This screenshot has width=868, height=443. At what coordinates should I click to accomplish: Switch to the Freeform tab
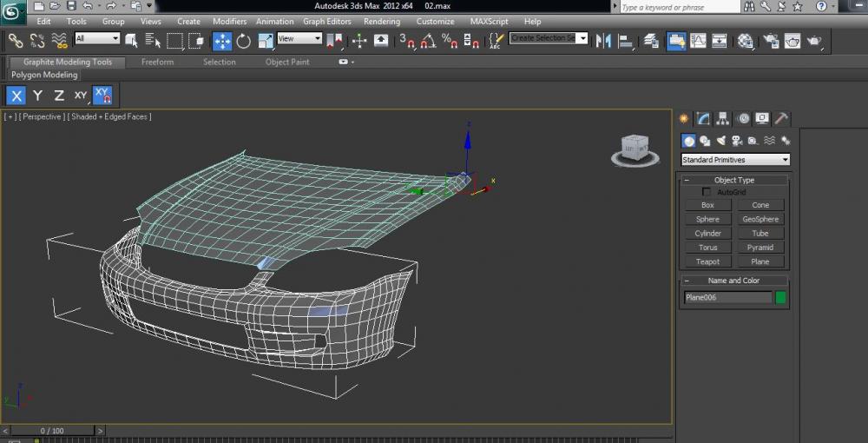click(x=157, y=62)
